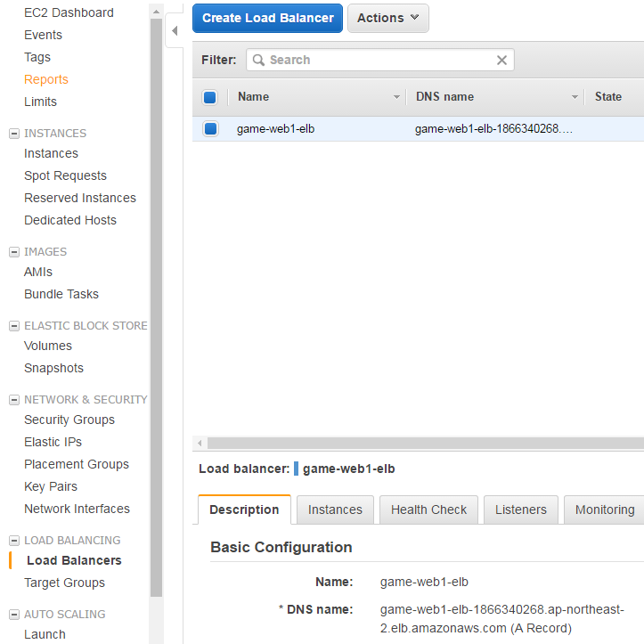Open Dedicated Hosts
Image resolution: width=644 pixels, height=644 pixels.
click(70, 220)
